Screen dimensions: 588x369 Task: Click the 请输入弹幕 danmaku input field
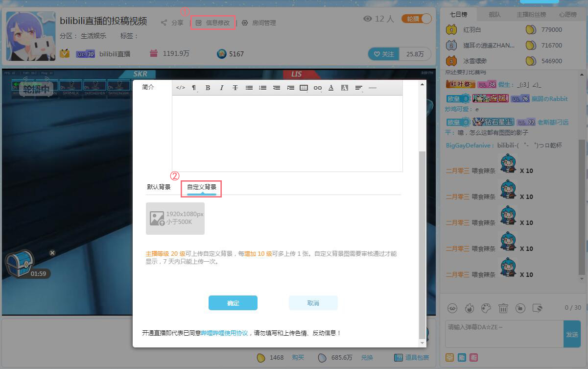[x=504, y=334]
